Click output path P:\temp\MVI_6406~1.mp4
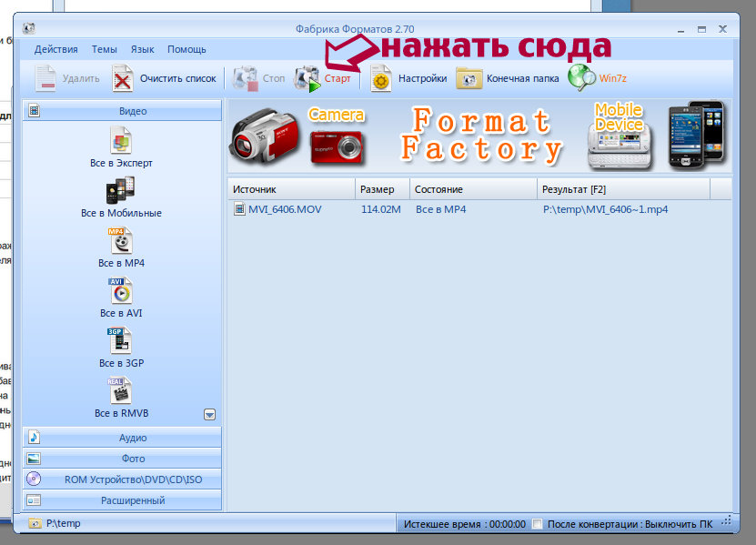 (605, 209)
